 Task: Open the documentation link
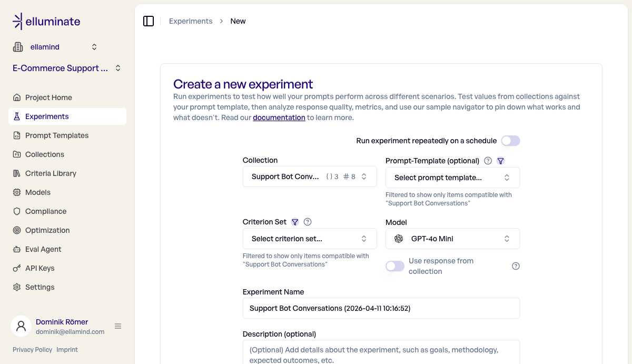click(x=279, y=117)
